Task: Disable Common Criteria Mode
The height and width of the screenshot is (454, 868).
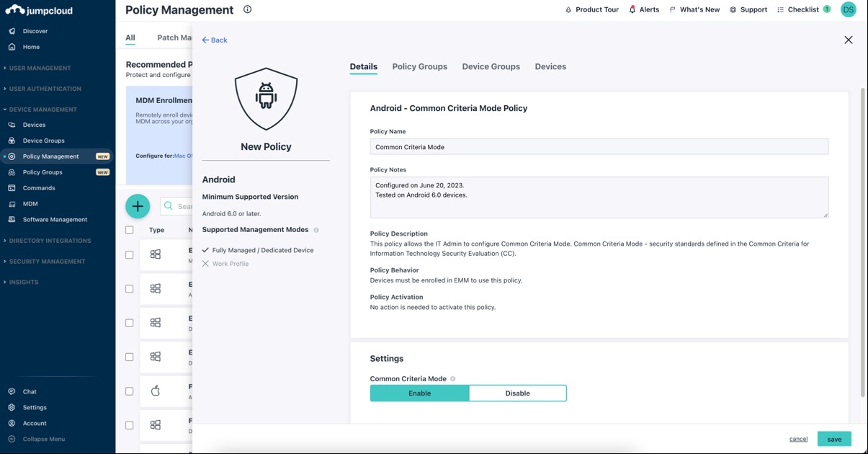Action: tap(519, 393)
